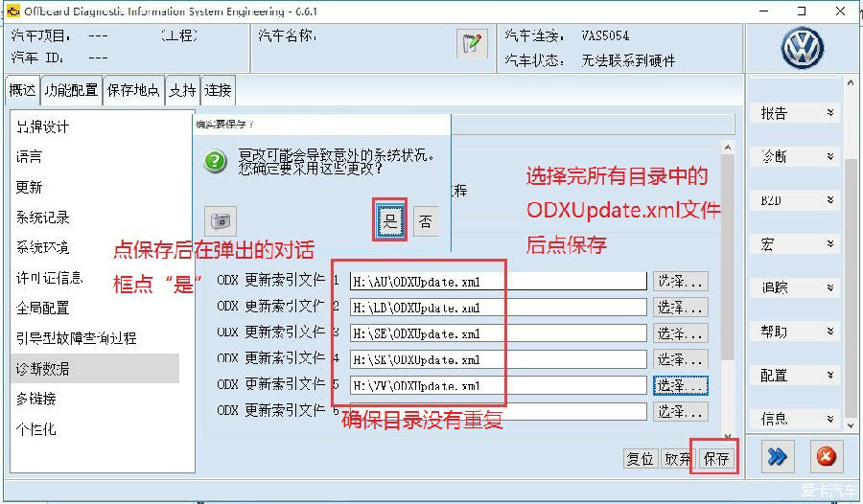Click the red X cancel button
The image size is (863, 504).
(x=827, y=456)
